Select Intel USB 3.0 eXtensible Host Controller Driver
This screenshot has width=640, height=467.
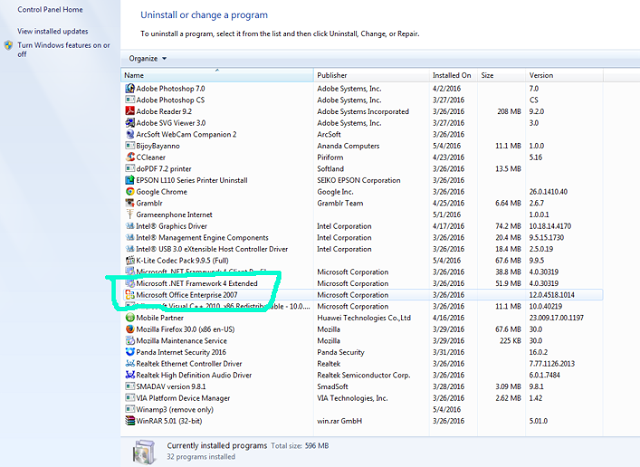(x=362, y=249)
